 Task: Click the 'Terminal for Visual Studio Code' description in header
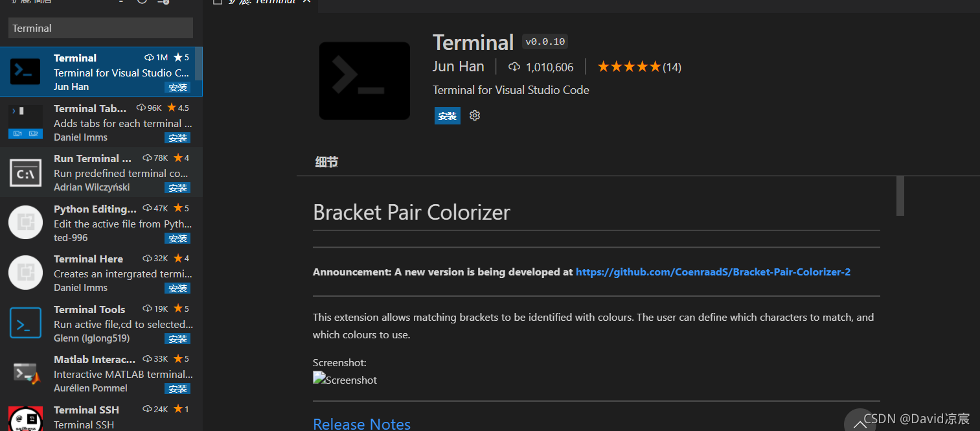[511, 90]
